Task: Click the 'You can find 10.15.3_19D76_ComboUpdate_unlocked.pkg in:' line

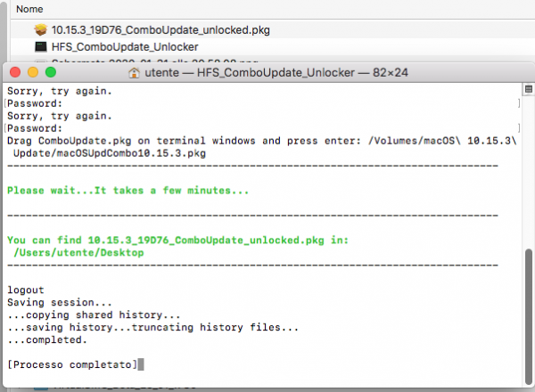Action: point(177,240)
